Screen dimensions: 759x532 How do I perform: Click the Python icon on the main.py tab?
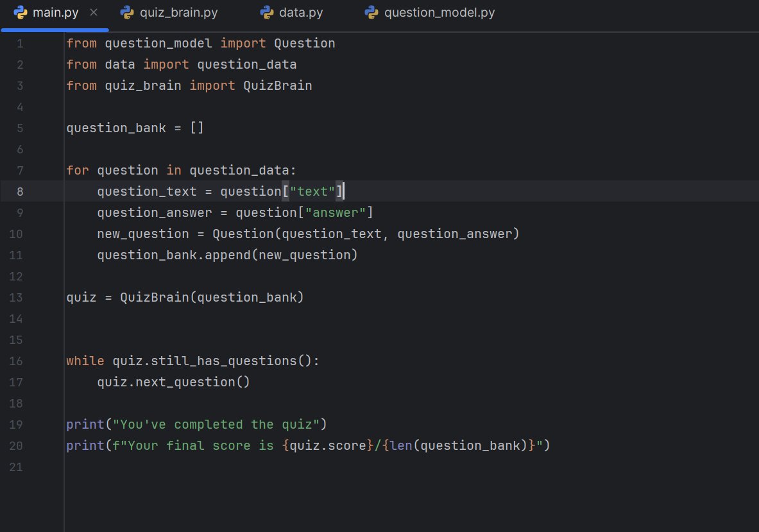[22, 12]
